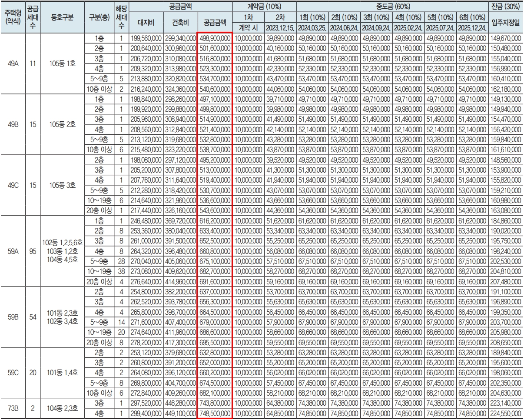This screenshot has width=524, height=420.
Task: Select the date 2024.06.24. header
Action: 344,27
